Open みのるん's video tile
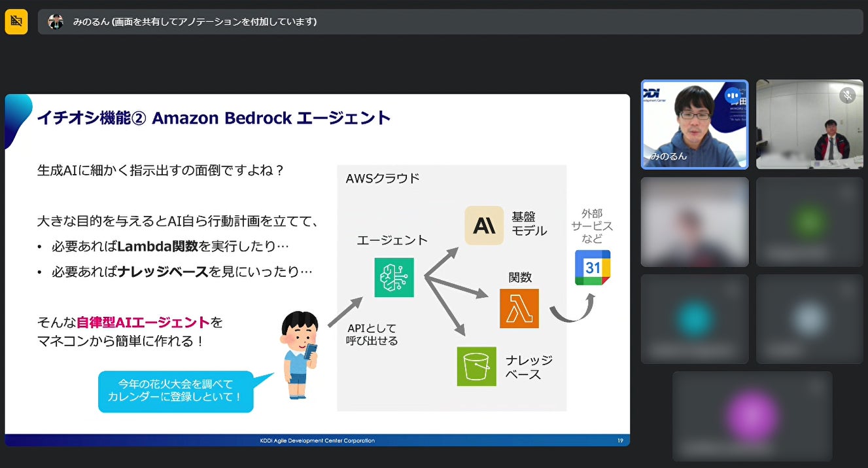Viewport: 868px width, 468px height. click(x=695, y=124)
